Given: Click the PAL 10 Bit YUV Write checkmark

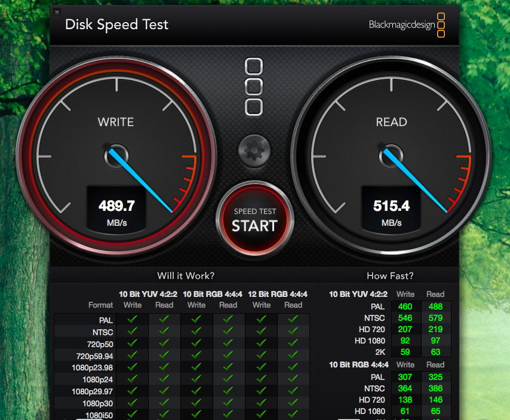Looking at the screenshot, I should point(132,320).
